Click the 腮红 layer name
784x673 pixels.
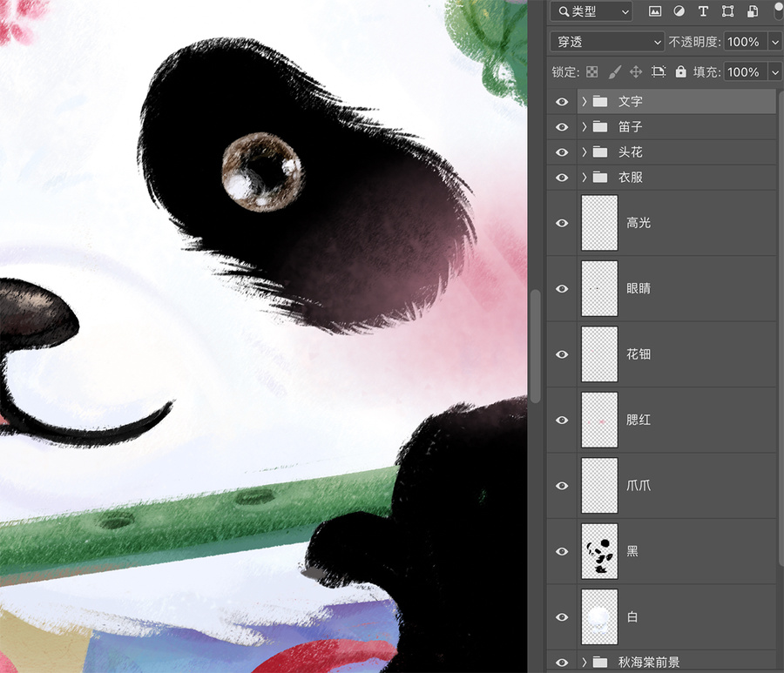(639, 421)
